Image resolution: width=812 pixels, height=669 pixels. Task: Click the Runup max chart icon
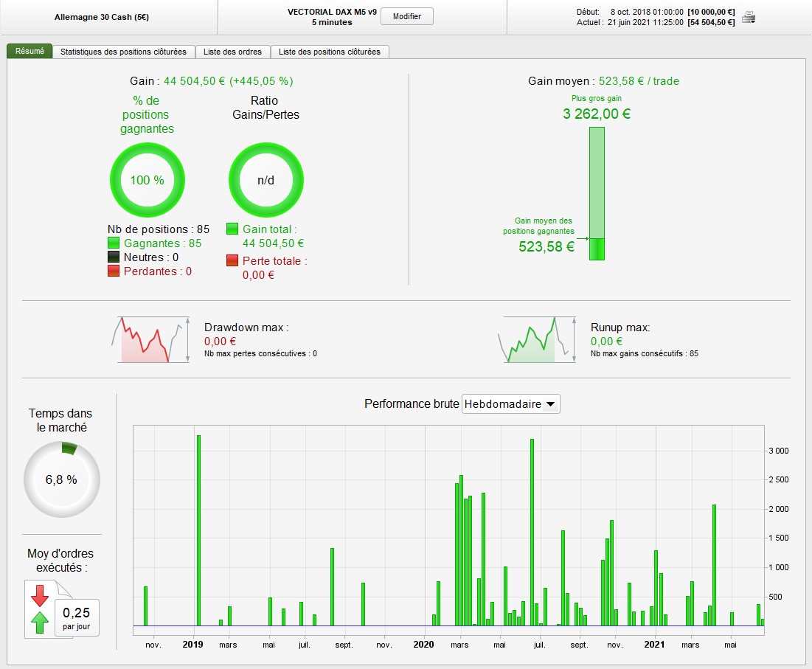(536, 340)
